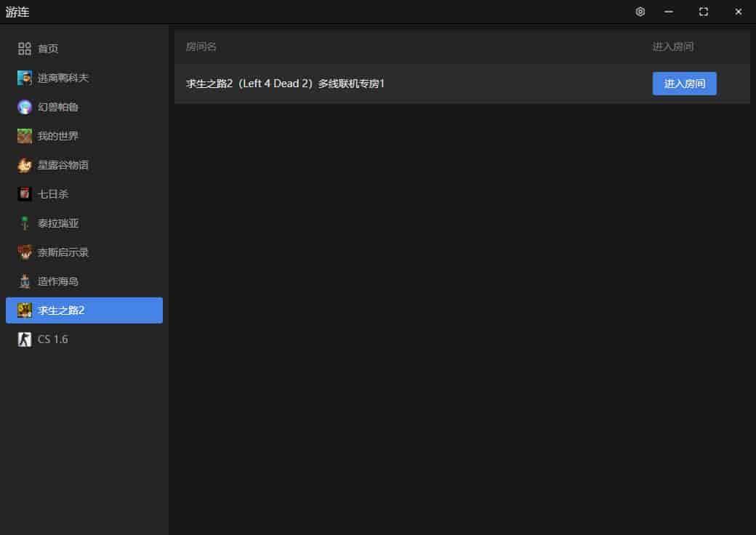
Task: Select the 逃离鸭科夫 game icon
Action: (25, 78)
